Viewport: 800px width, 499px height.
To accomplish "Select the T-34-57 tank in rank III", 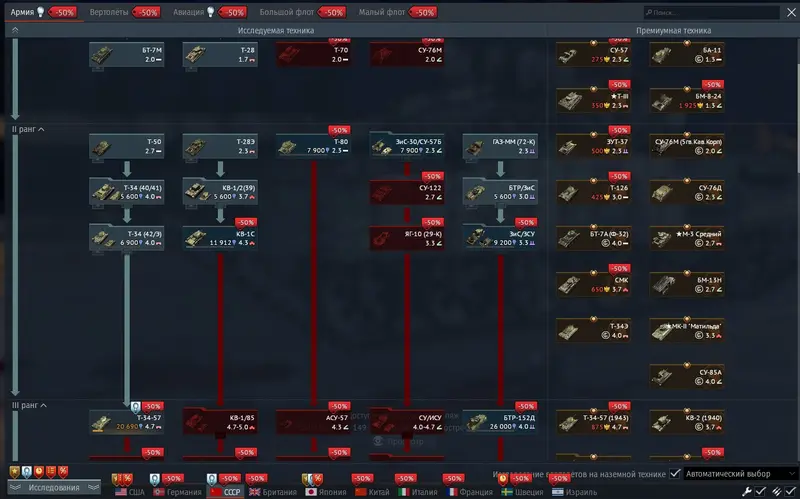I will click(x=125, y=422).
